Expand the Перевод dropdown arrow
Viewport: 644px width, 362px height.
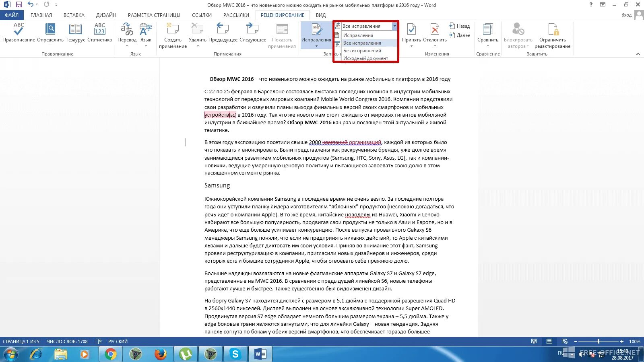point(127,46)
